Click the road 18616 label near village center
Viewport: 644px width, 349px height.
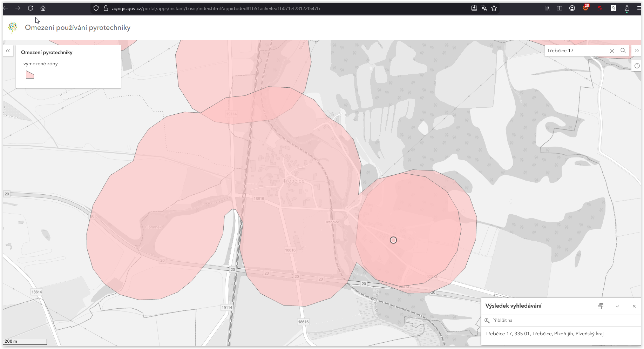(259, 199)
